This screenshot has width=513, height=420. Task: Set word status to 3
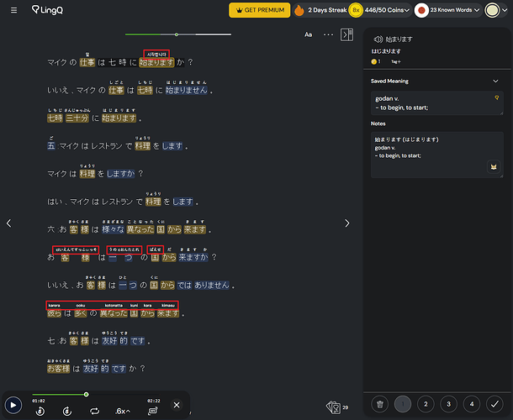point(448,404)
